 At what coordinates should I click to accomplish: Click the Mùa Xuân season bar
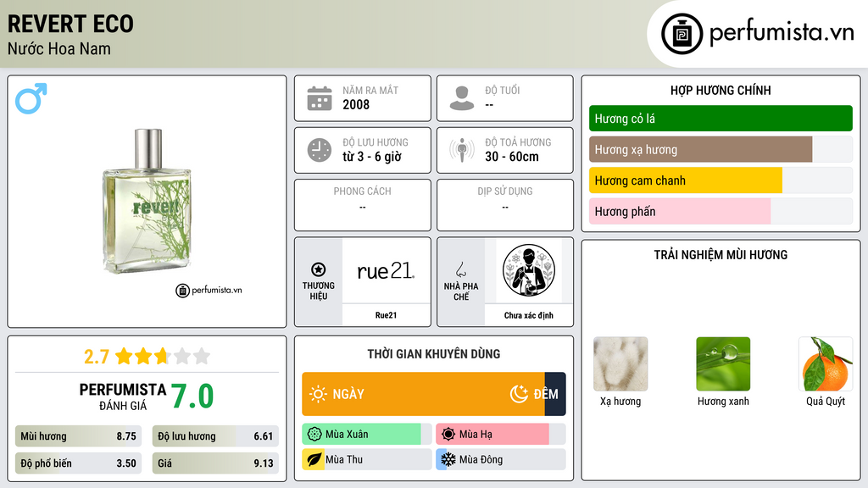point(366,435)
